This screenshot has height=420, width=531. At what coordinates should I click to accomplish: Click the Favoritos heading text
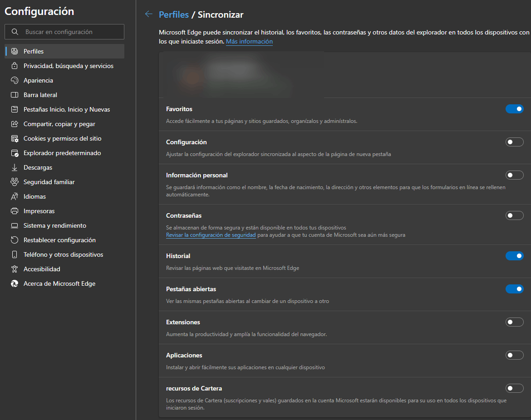(x=179, y=109)
